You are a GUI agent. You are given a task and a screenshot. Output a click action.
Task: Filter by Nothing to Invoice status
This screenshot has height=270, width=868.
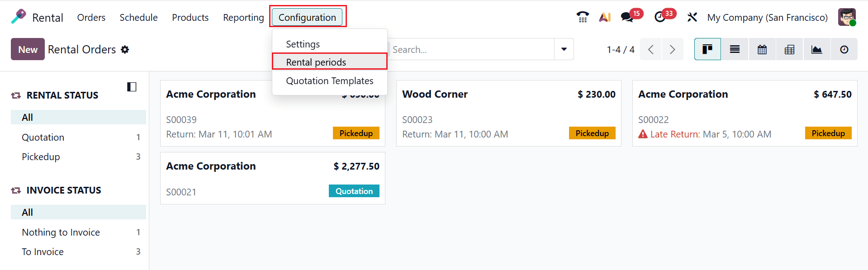coord(61,232)
